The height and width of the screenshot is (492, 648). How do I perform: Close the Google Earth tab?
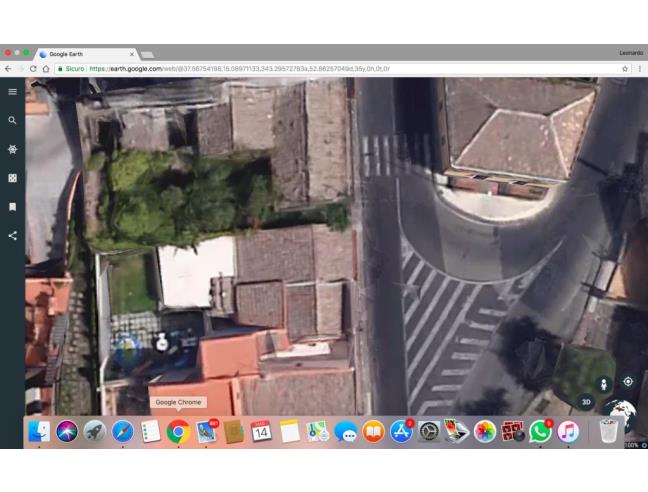coord(132,54)
